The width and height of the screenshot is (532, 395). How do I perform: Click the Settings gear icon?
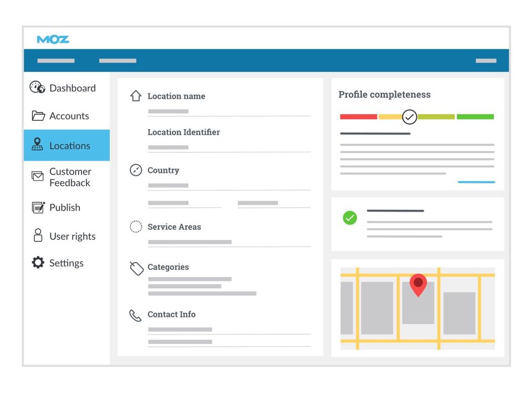click(38, 263)
